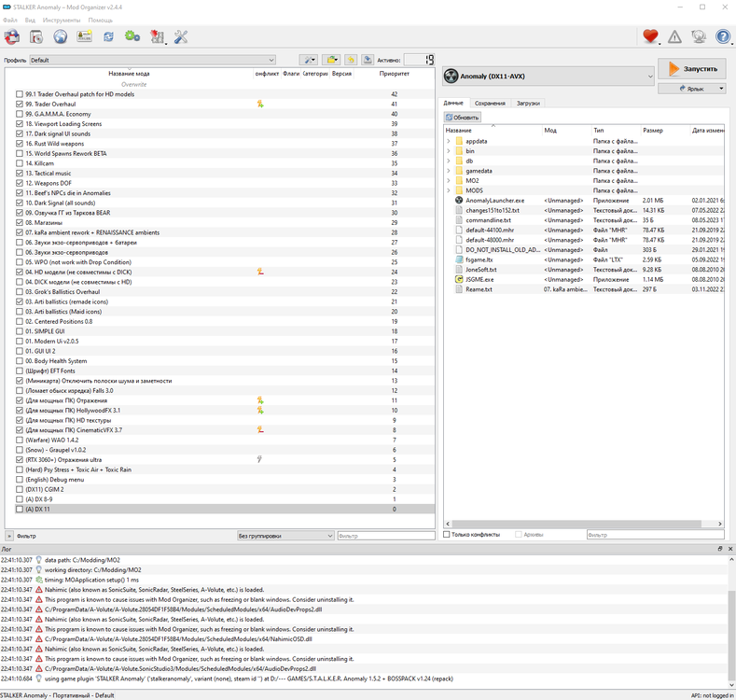Image resolution: width=736 pixels, height=700 pixels.
Task: Click the Update globe monitor icon
Action: (699, 36)
